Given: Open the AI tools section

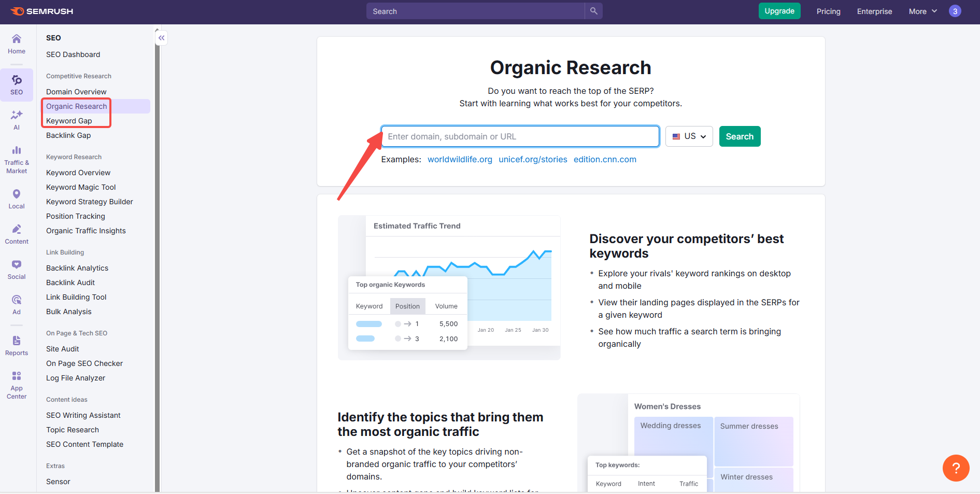Looking at the screenshot, I should click(16, 119).
